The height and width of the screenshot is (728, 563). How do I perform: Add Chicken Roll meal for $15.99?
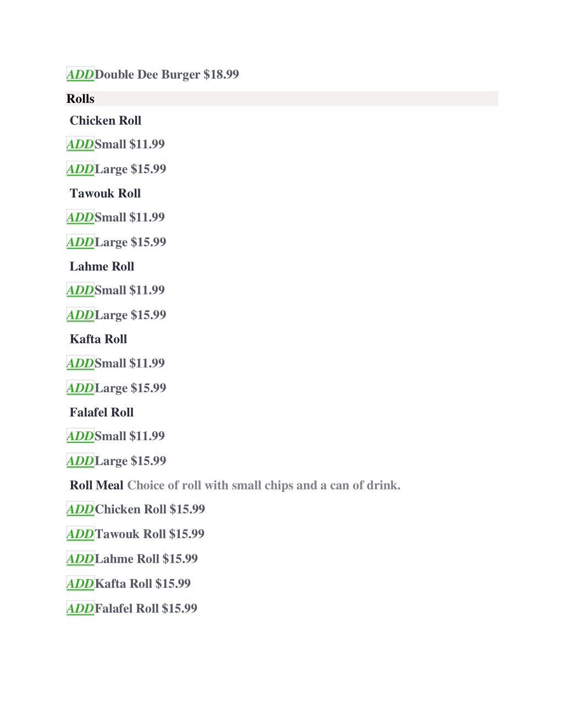pos(80,509)
